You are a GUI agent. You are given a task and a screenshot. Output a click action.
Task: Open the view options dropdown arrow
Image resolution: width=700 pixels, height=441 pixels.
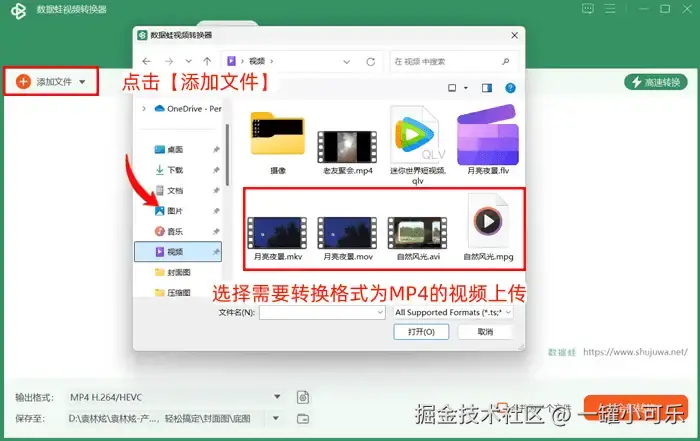click(x=466, y=88)
